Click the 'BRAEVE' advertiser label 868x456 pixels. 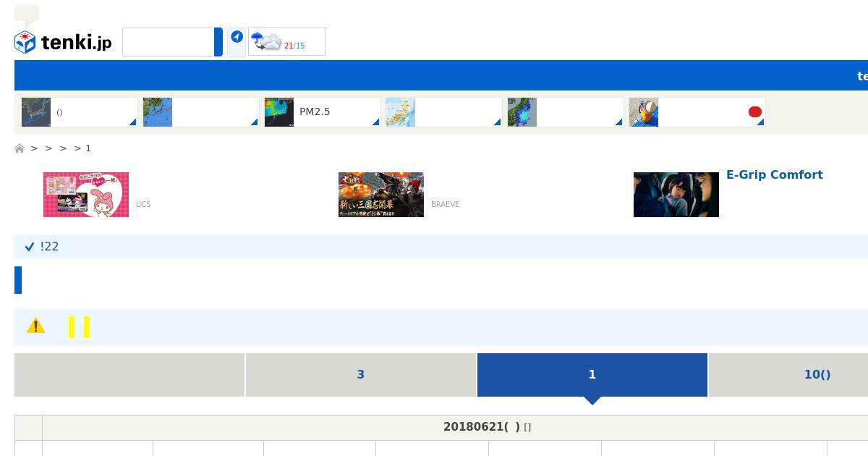(445, 205)
